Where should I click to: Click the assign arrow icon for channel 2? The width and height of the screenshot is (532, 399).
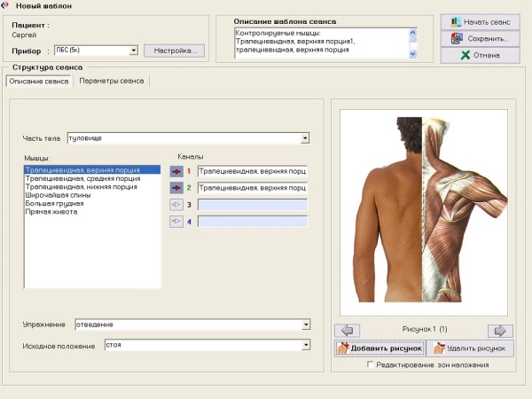pos(176,188)
